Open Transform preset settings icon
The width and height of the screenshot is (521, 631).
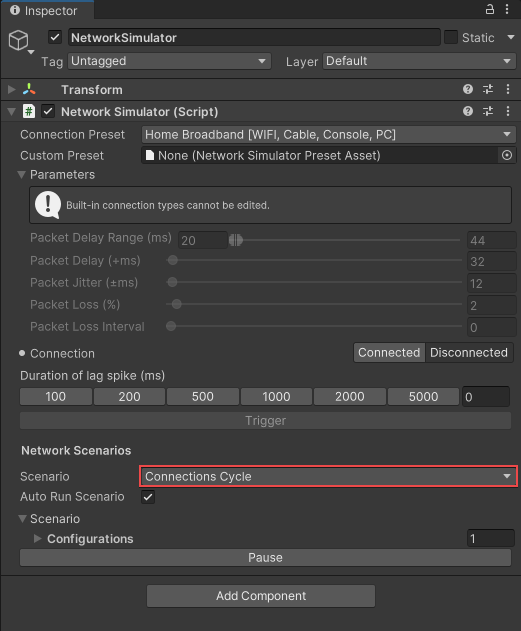[488, 89]
